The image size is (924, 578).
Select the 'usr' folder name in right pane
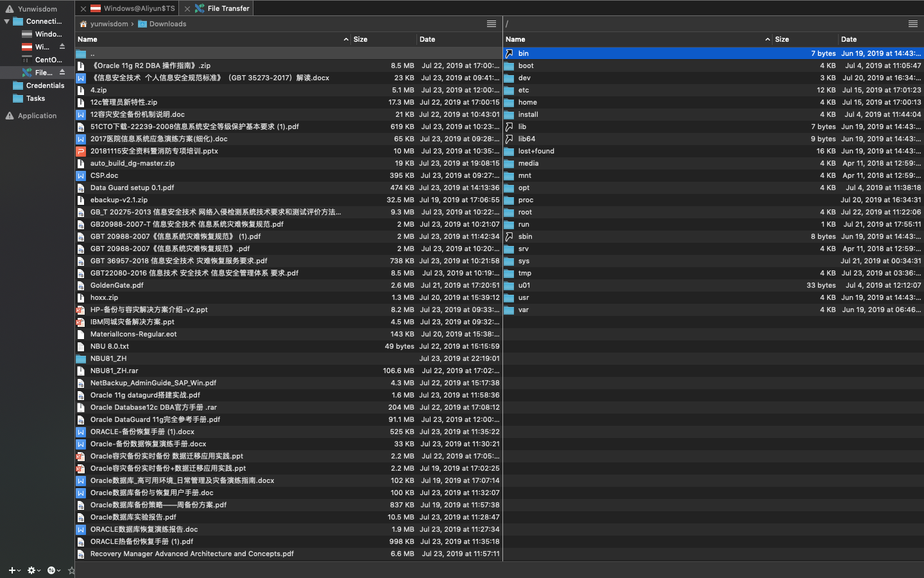[524, 297]
